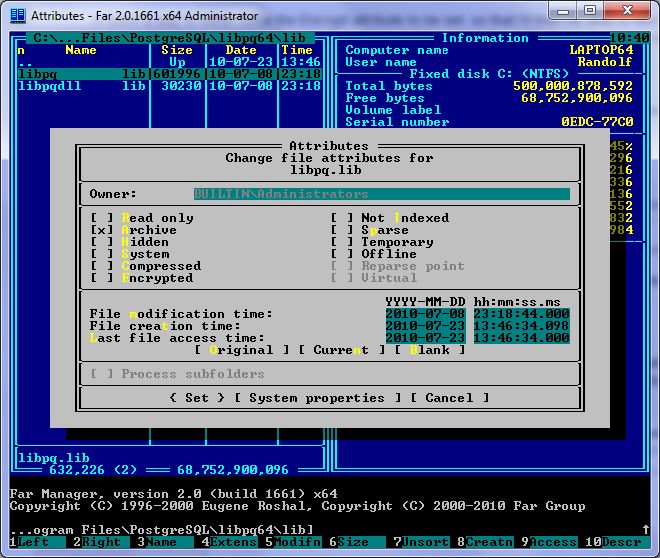Screen dimensions: 660x558
Task: Sort by 6 Size in key bar
Action: coord(357,542)
